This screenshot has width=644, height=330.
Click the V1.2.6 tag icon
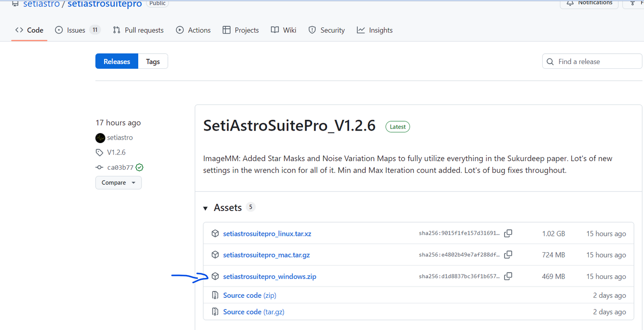click(x=100, y=153)
